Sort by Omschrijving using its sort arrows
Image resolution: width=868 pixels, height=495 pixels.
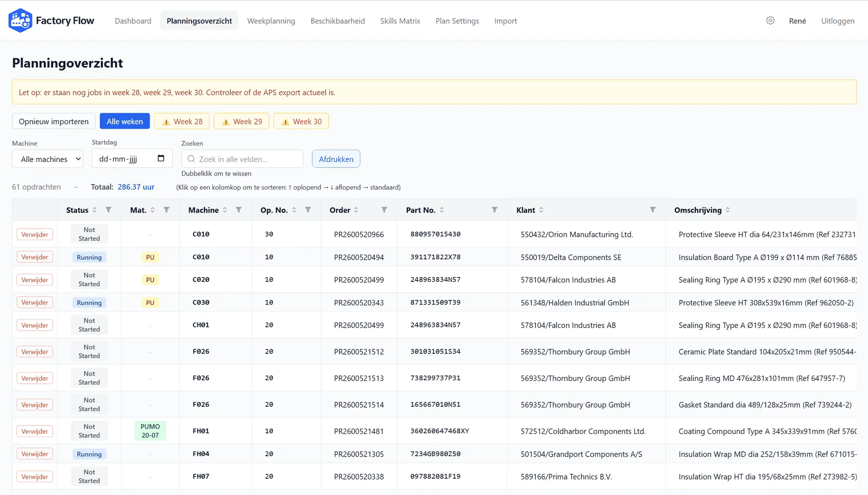click(x=728, y=209)
